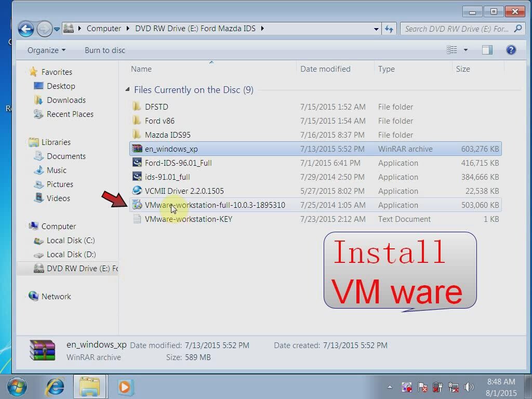
Task: Sort by the Name column header
Action: click(x=141, y=69)
